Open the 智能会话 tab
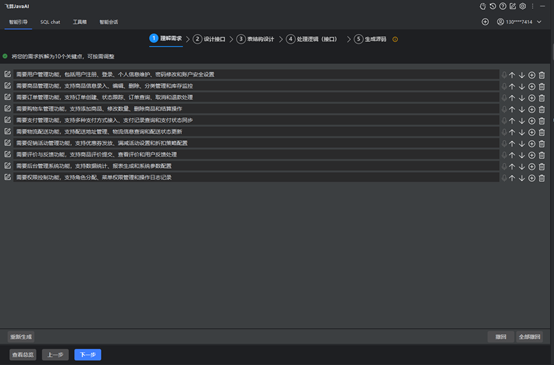This screenshot has height=365, width=554. click(108, 22)
